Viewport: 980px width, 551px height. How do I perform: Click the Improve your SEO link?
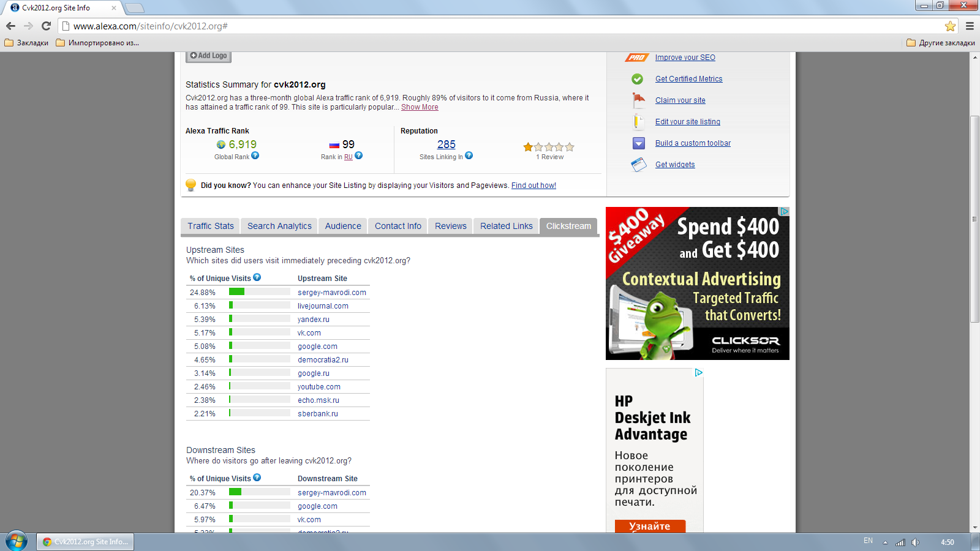[685, 58]
